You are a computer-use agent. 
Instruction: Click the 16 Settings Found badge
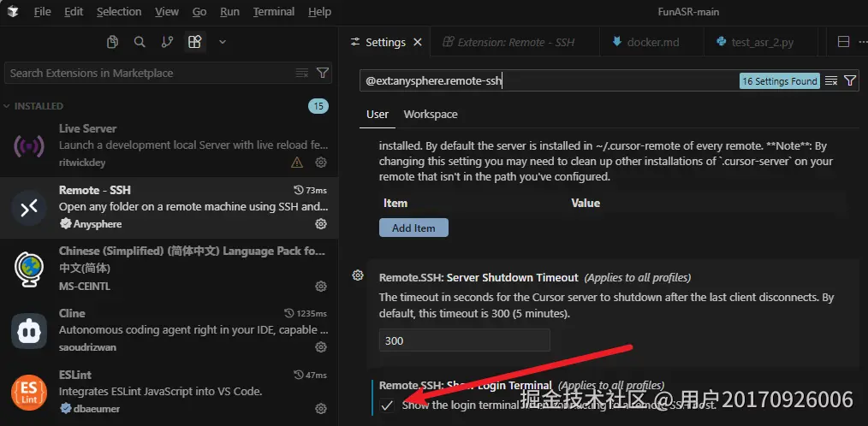[780, 81]
